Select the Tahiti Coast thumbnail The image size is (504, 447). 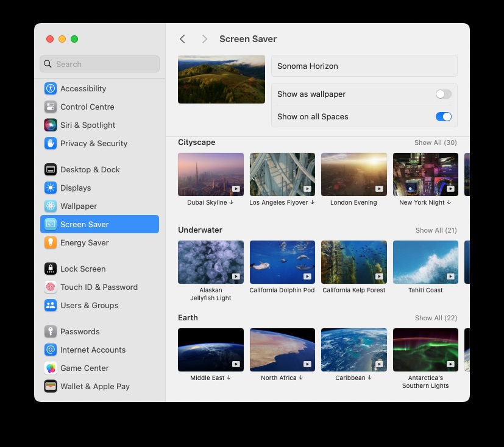coord(425,262)
